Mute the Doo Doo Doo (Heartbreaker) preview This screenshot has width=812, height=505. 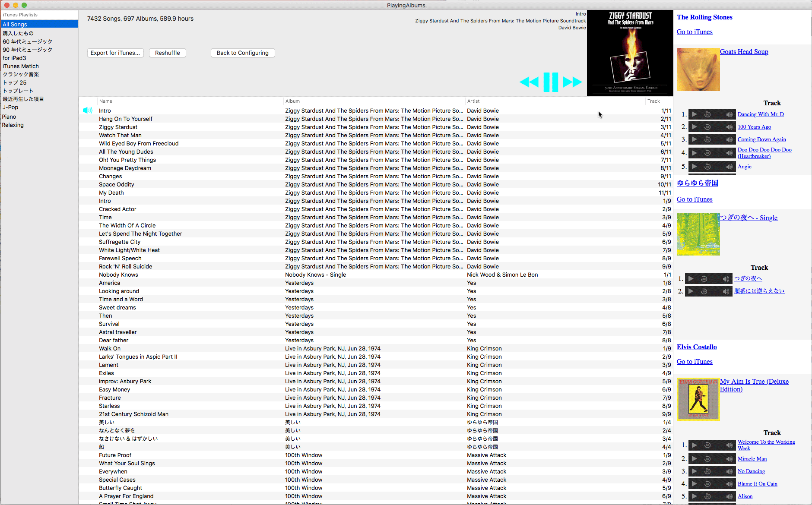coord(729,153)
